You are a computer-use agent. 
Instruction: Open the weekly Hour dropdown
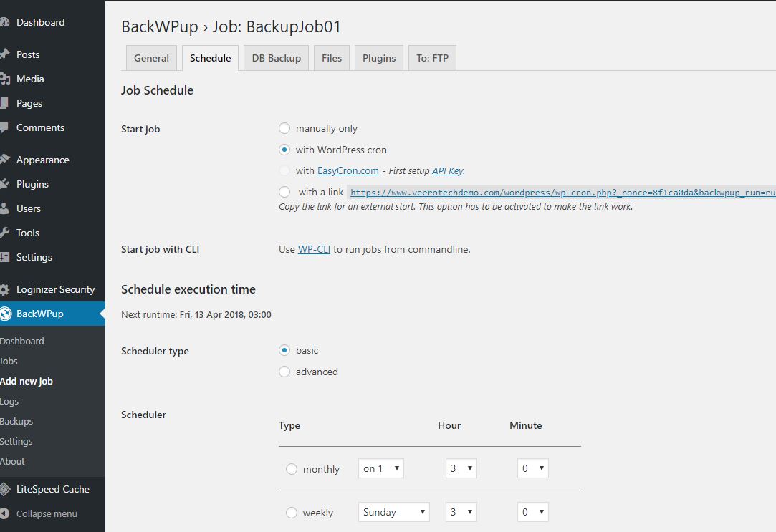[461, 512]
